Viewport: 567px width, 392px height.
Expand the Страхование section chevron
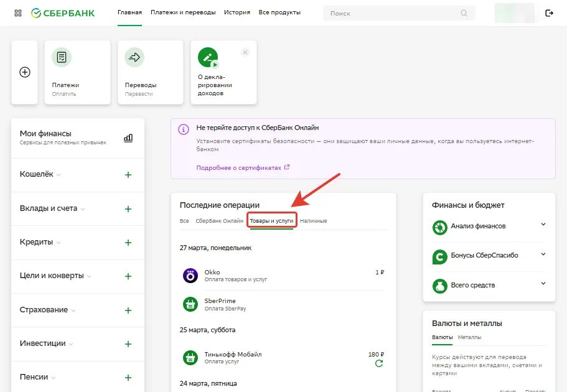[73, 310]
